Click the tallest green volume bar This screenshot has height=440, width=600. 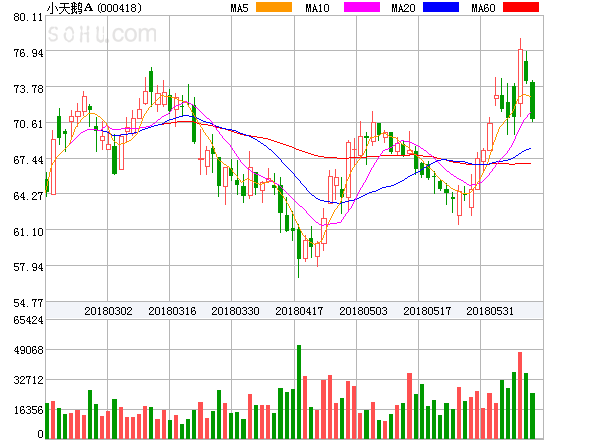point(299,392)
